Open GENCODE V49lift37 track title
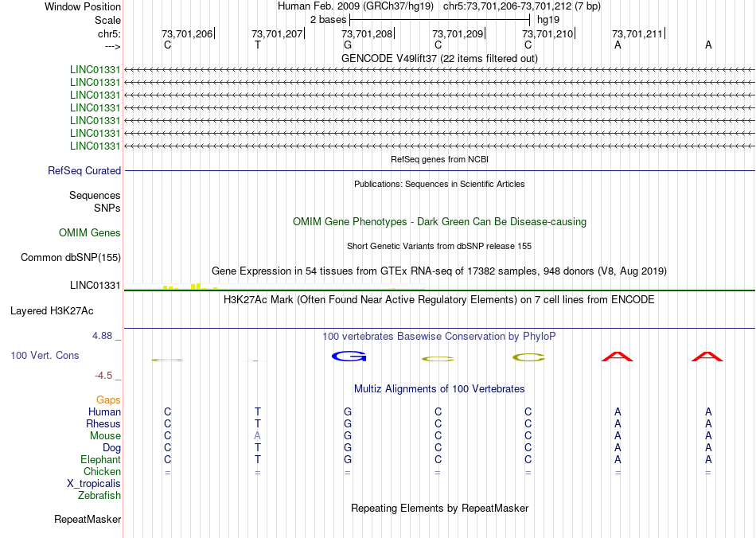Viewport: 756px width, 538px height. tap(439, 58)
